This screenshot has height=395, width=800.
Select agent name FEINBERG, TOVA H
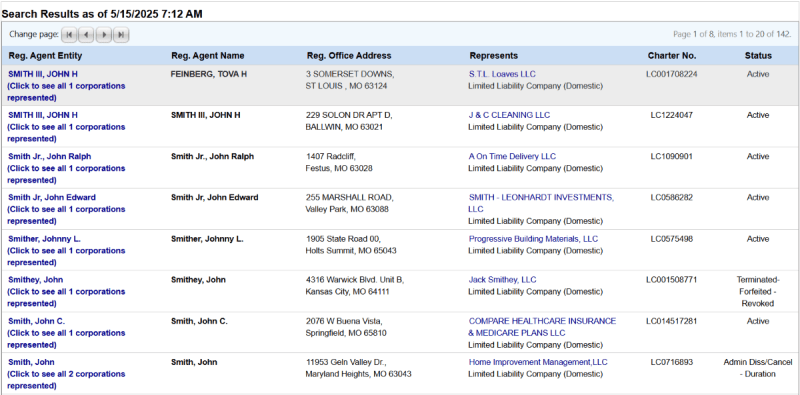[209, 74]
